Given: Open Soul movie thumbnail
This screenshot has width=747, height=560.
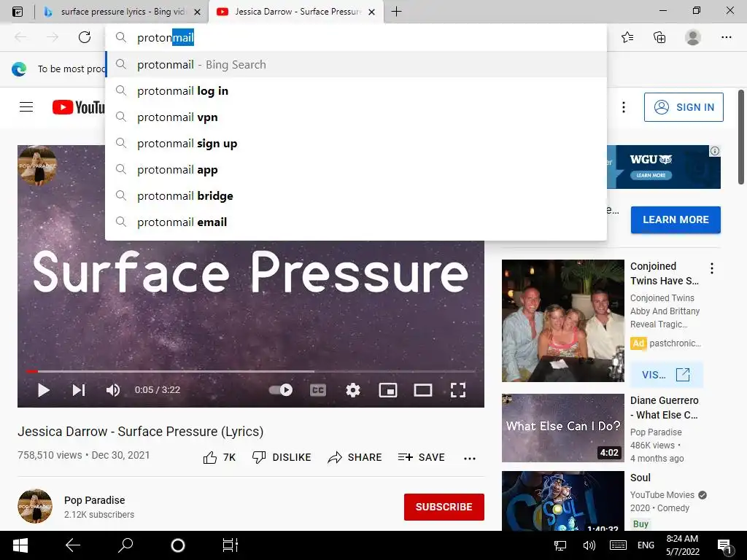Looking at the screenshot, I should pyautogui.click(x=562, y=500).
